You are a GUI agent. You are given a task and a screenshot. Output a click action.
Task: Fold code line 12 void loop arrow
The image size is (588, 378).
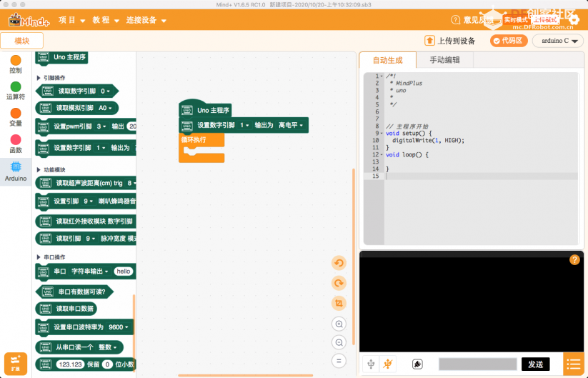click(x=382, y=155)
